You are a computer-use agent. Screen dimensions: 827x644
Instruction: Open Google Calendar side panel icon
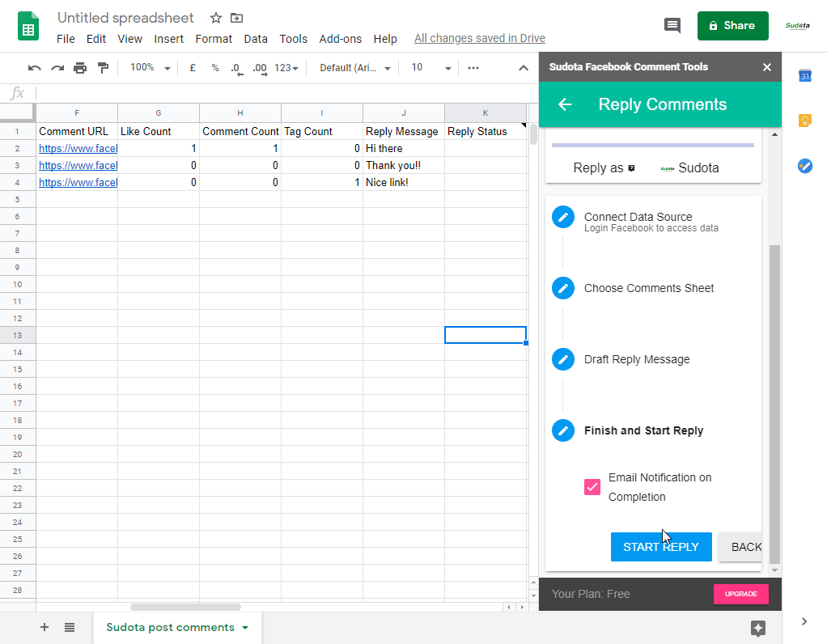(x=805, y=75)
